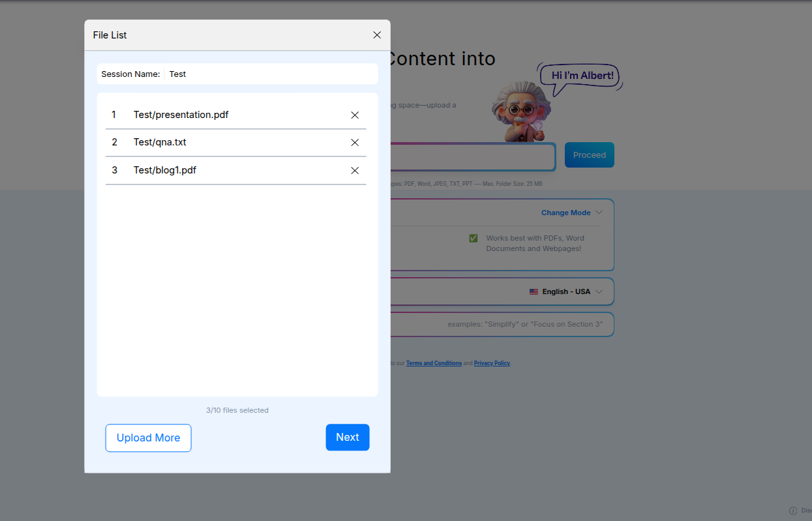Click the US flag language icon

pyautogui.click(x=534, y=292)
